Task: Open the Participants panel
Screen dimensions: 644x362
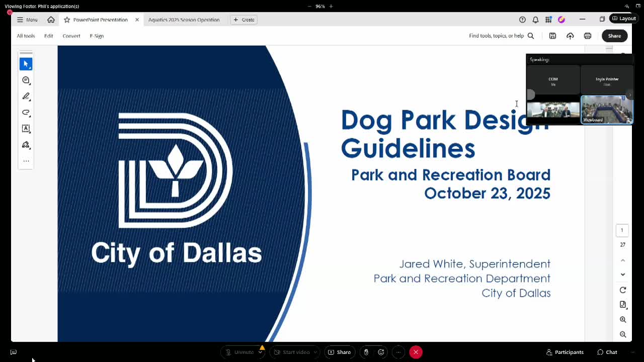Action: point(565,352)
